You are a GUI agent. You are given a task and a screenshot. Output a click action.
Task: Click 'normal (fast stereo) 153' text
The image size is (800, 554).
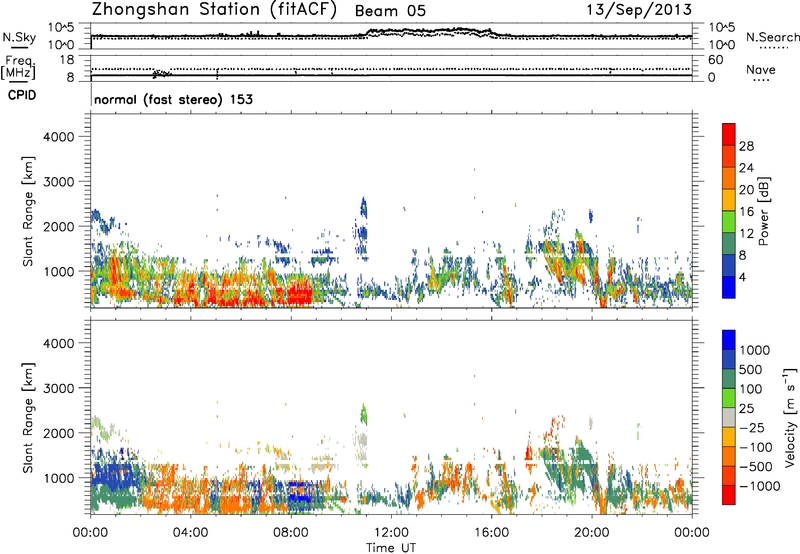[173, 99]
